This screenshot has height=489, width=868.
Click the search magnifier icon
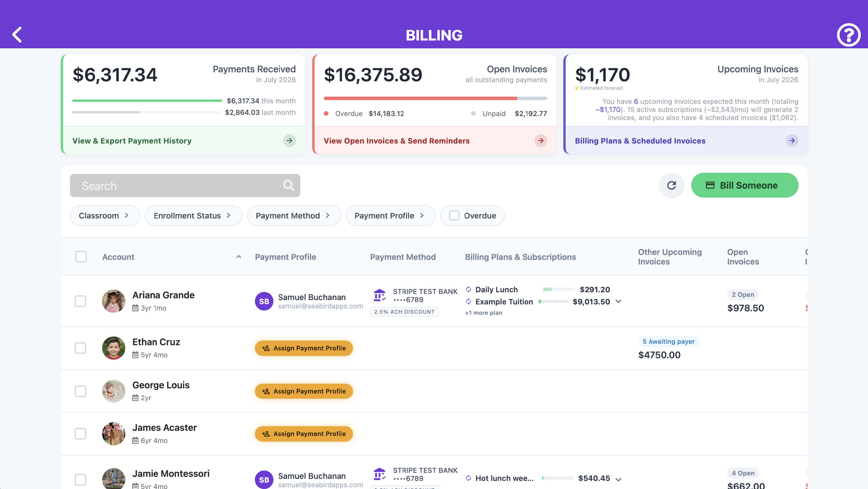click(288, 185)
